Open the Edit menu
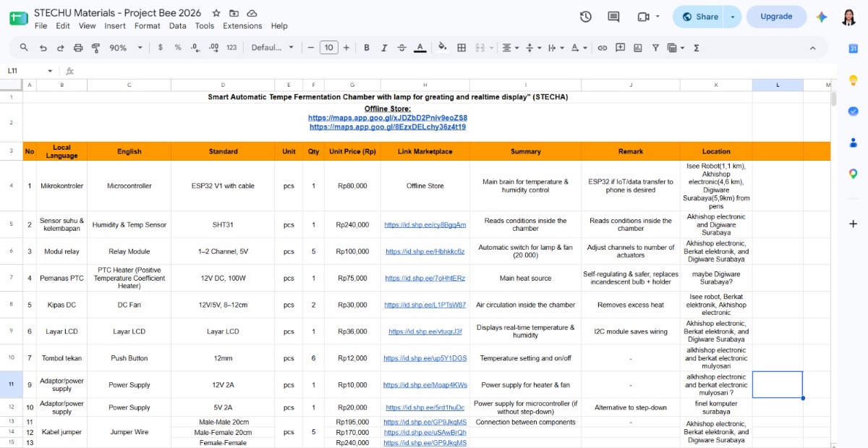Image resolution: width=868 pixels, height=448 pixels. 63,26
